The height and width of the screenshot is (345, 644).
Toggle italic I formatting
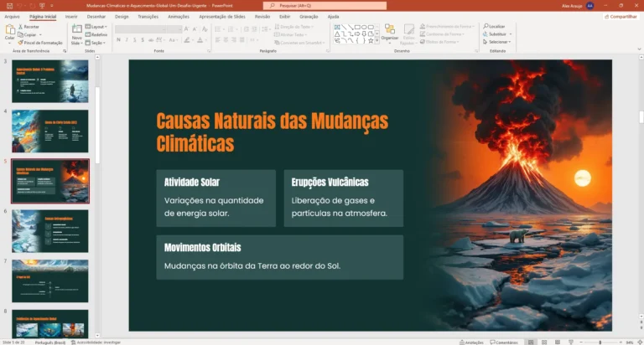click(x=127, y=40)
